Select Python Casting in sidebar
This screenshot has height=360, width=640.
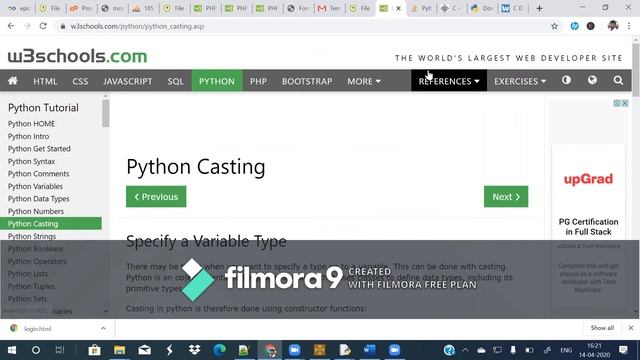click(51, 224)
